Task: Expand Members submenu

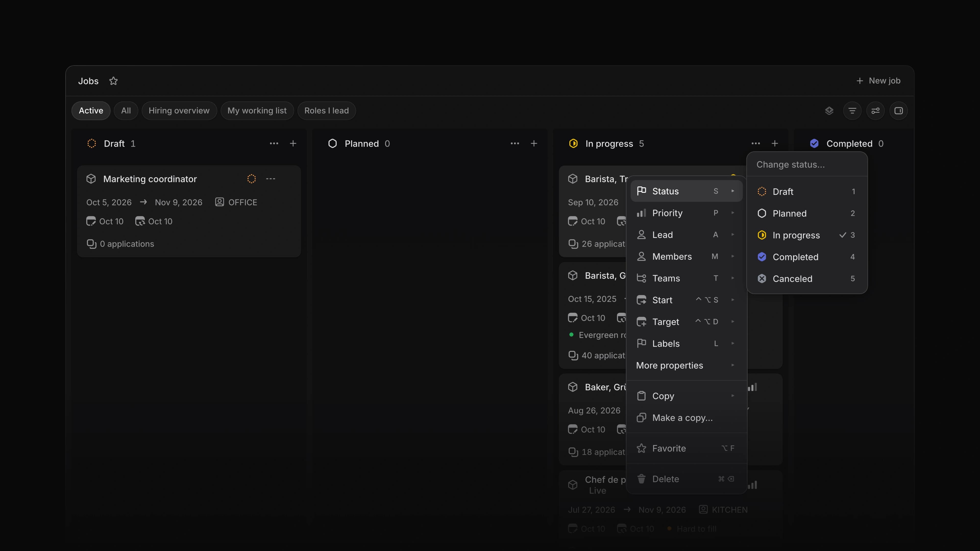Action: point(686,256)
